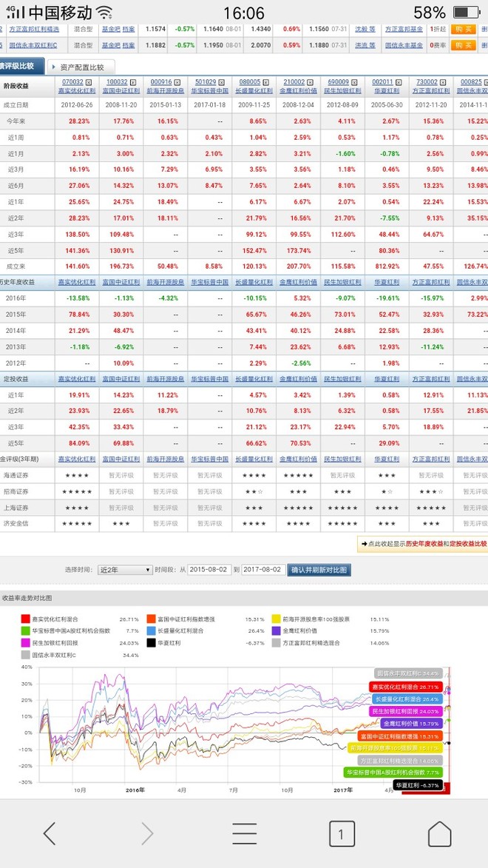The image size is (488, 868).
Task: Open the browser hamburger menu
Action: pyautogui.click(x=244, y=834)
